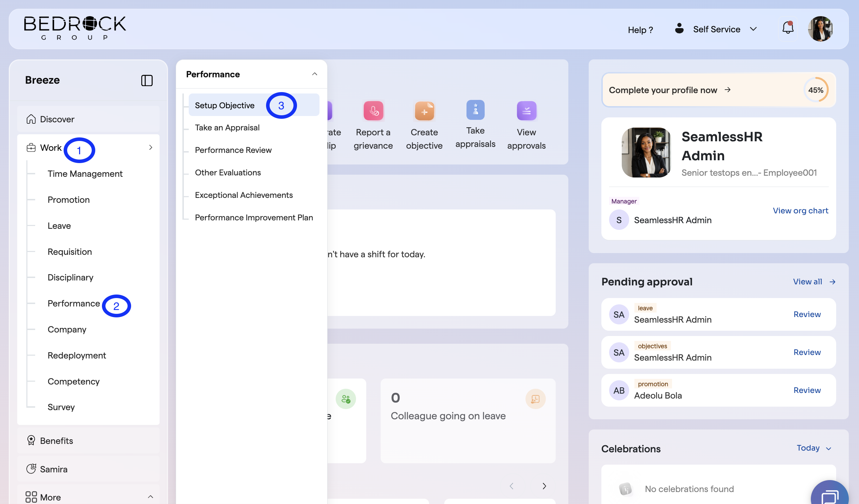Open Requisition in Work menu
859x504 pixels.
point(70,252)
